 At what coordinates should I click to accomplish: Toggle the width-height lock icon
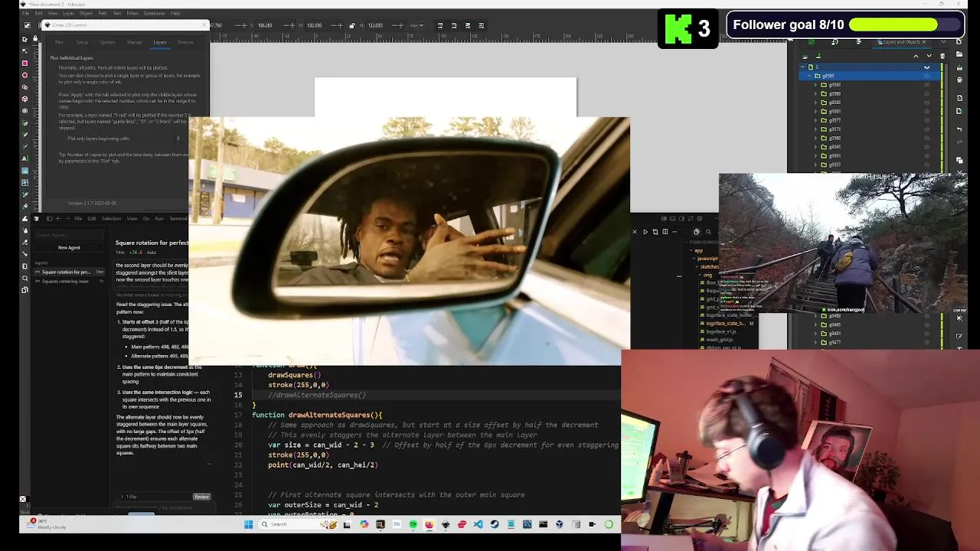(352, 25)
